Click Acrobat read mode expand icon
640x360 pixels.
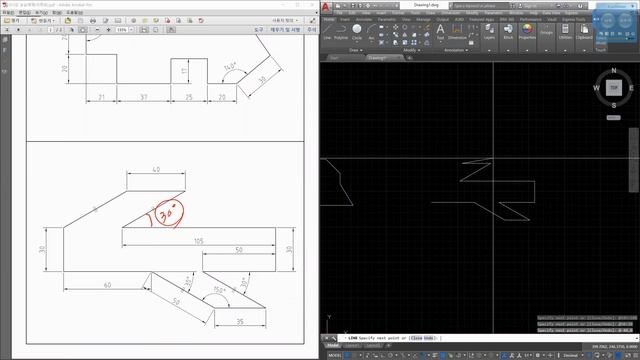[312, 20]
